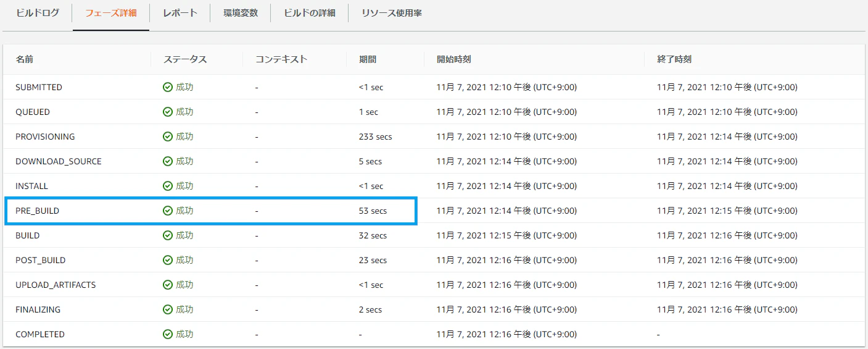Click COMPLETED start time 12:16 午後

point(506,334)
